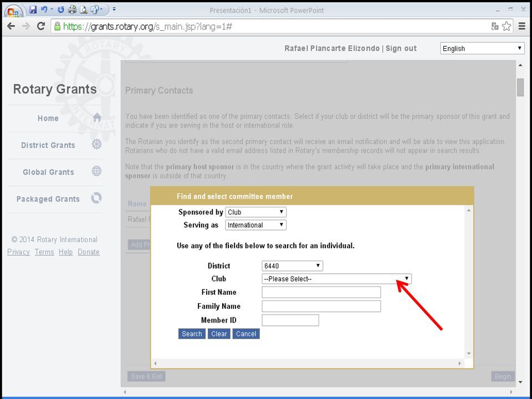
Task: Click the Sign out link
Action: [401, 49]
